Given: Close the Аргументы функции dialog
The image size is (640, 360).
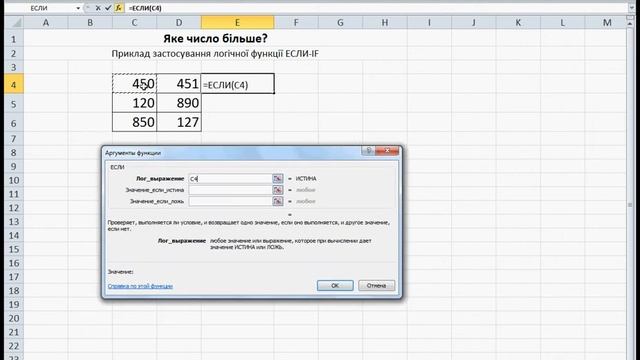Looking at the screenshot, I should tap(387, 151).
